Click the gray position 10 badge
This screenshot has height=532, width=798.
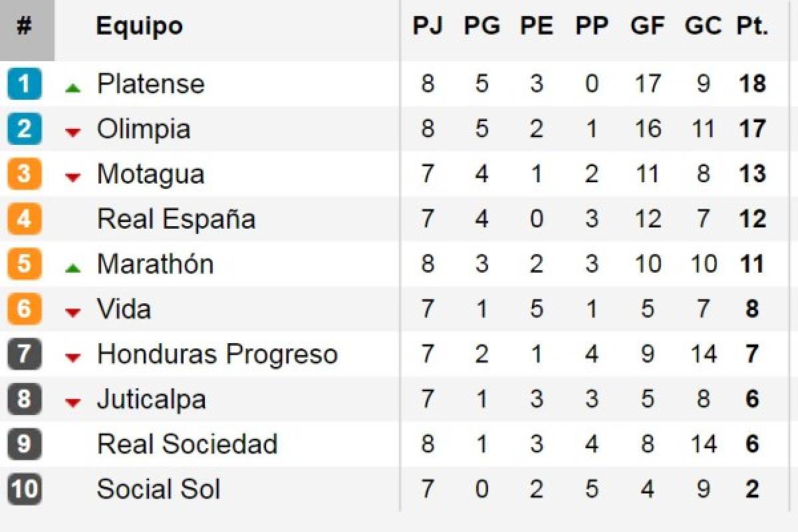pyautogui.click(x=25, y=490)
